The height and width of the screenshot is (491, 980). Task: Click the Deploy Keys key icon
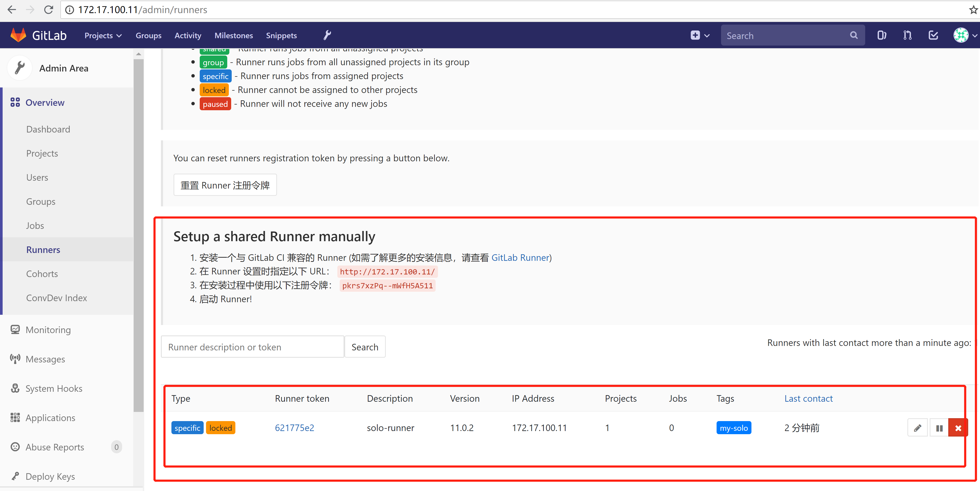point(15,476)
